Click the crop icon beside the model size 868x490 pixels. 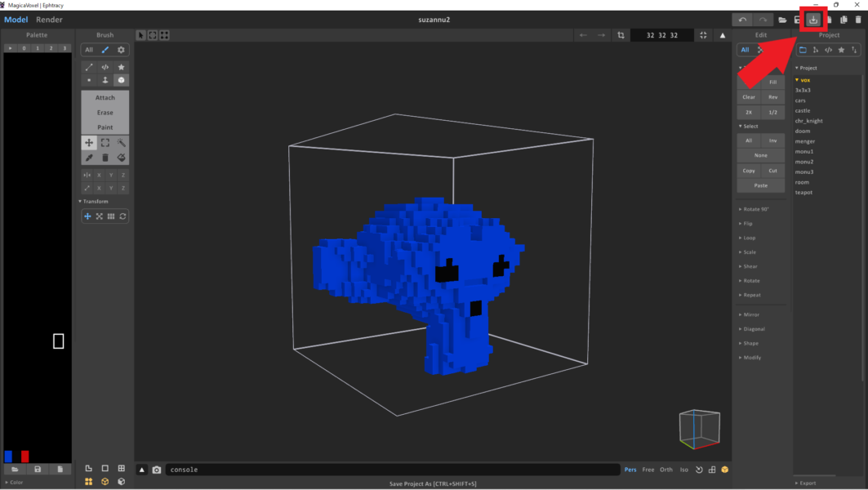[621, 35]
